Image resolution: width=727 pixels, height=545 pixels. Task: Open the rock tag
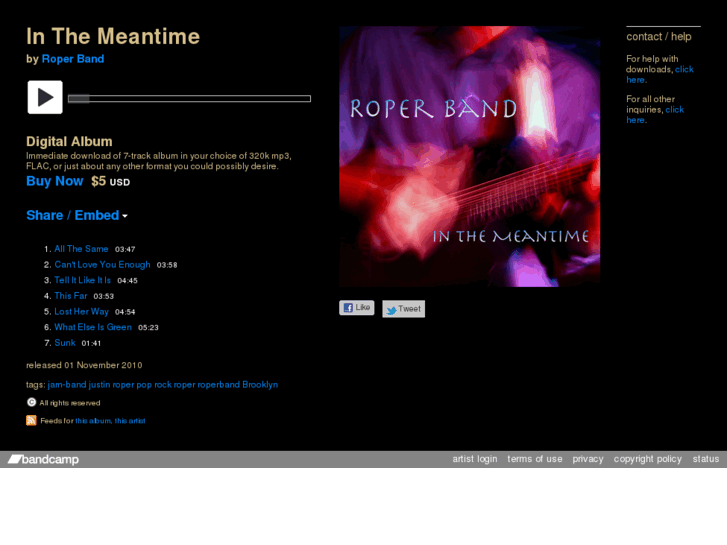tap(163, 385)
